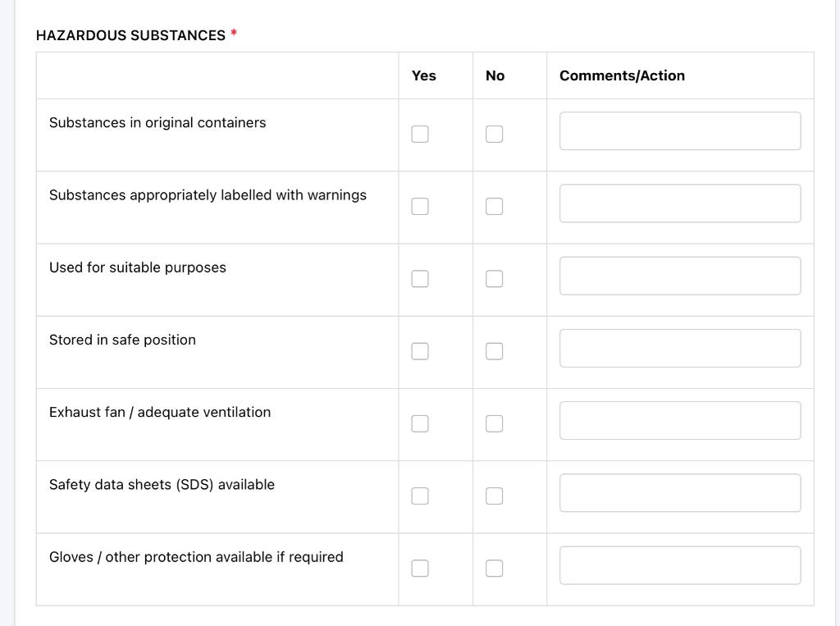
Task: Click the comment field for safe position row
Action: point(679,348)
